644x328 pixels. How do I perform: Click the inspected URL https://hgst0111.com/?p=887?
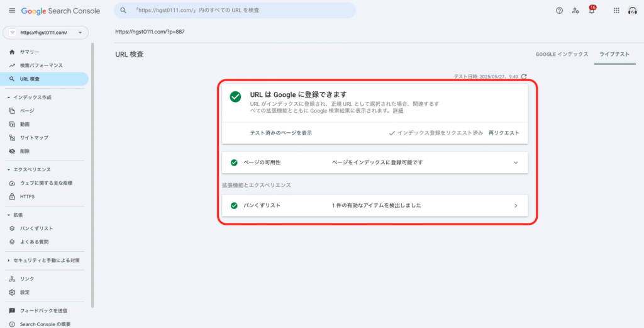point(150,31)
